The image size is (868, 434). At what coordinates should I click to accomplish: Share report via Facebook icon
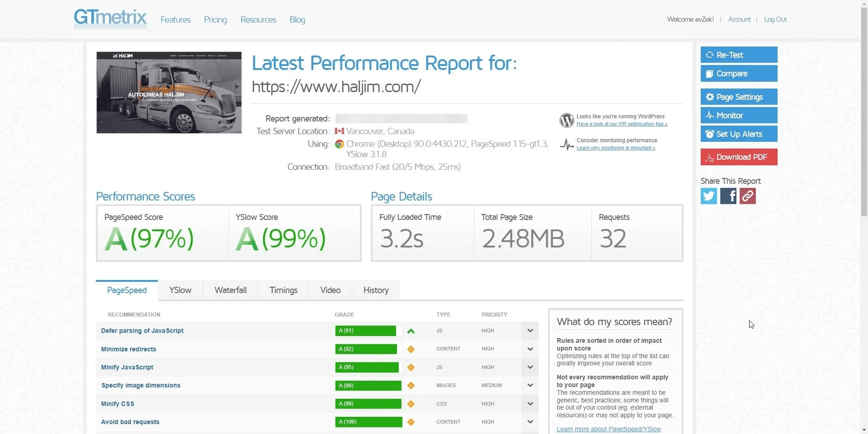pyautogui.click(x=728, y=196)
